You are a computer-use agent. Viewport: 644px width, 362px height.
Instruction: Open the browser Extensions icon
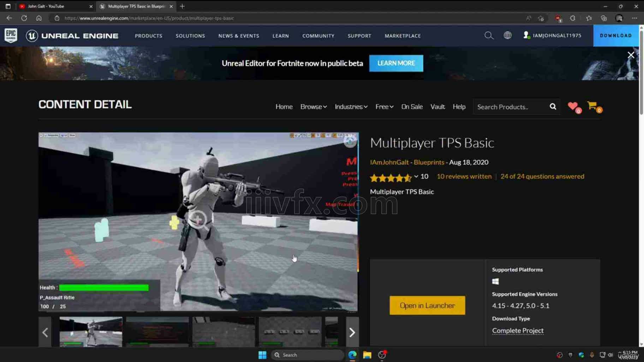click(x=573, y=18)
